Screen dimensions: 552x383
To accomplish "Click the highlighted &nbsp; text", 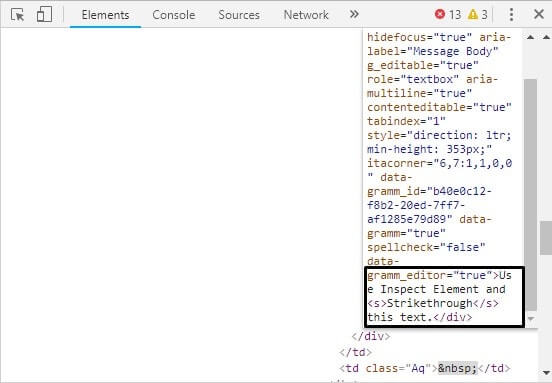I will [457, 368].
